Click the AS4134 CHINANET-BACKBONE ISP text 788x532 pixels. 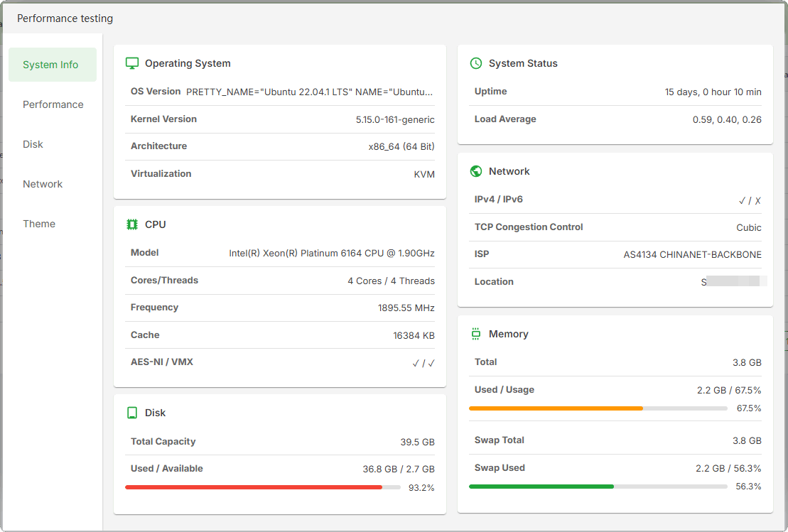pyautogui.click(x=692, y=254)
